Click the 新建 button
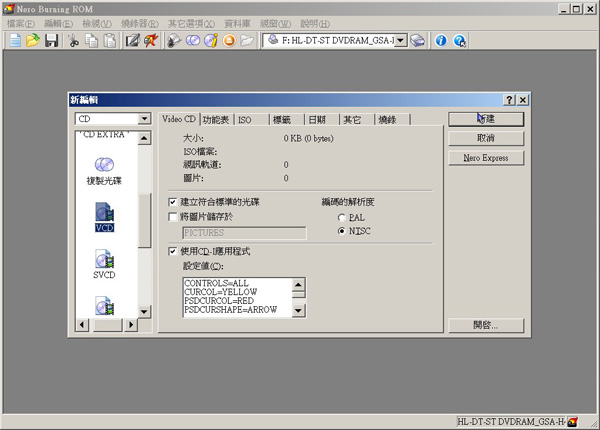 point(486,119)
